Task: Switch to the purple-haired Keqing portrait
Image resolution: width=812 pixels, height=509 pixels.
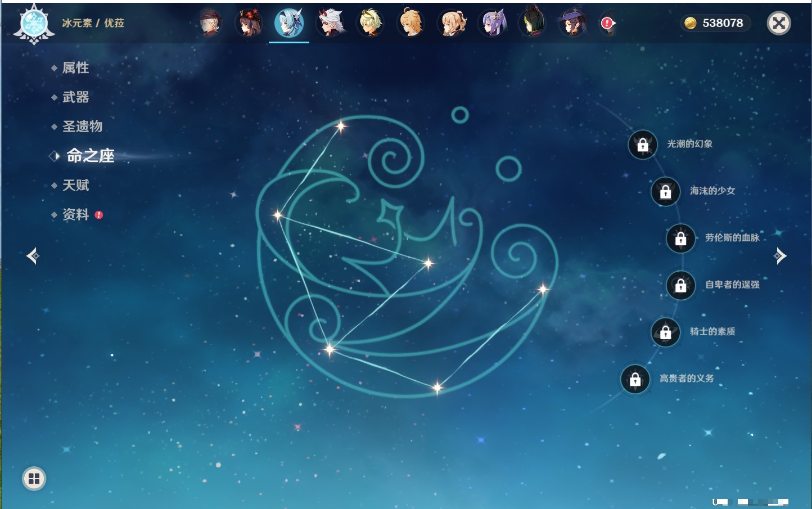Action: tap(493, 23)
